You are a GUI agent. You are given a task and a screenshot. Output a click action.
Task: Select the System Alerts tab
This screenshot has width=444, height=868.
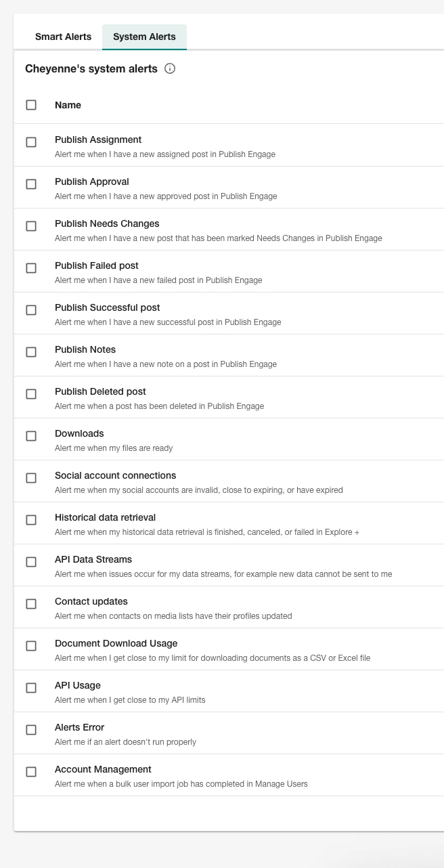[x=144, y=37]
